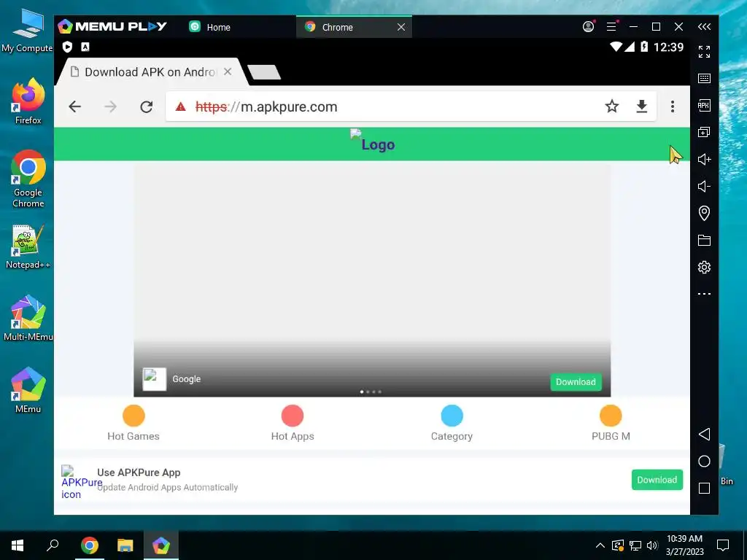Tap the Android back triangle button
This screenshot has width=747, height=560.
(x=704, y=435)
